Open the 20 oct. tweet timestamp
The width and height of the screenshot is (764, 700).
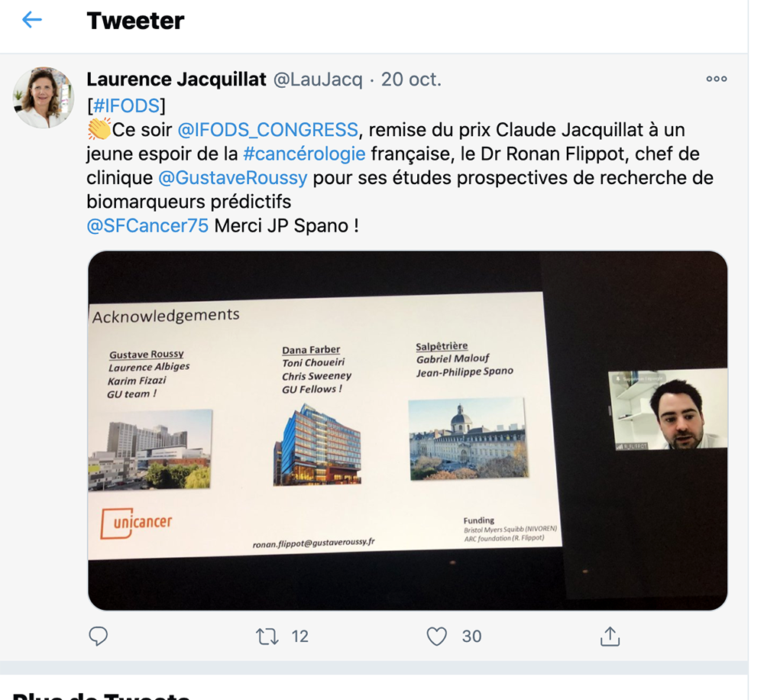411,79
